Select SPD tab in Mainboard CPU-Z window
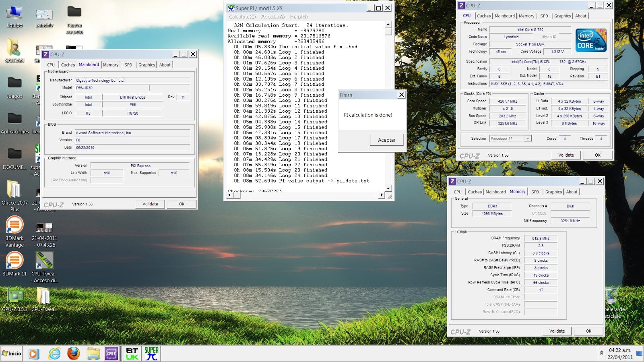644x362 pixels. pos(128,65)
